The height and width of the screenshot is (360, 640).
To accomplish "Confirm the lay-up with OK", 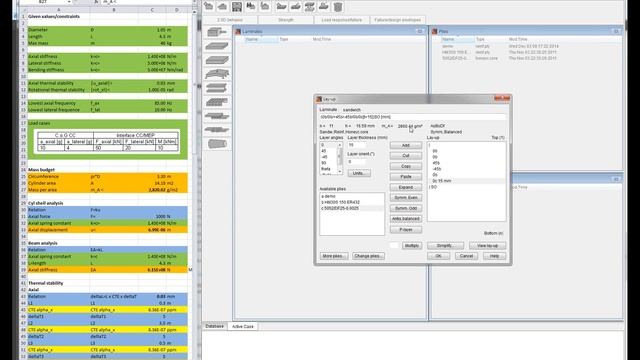I will (438, 256).
